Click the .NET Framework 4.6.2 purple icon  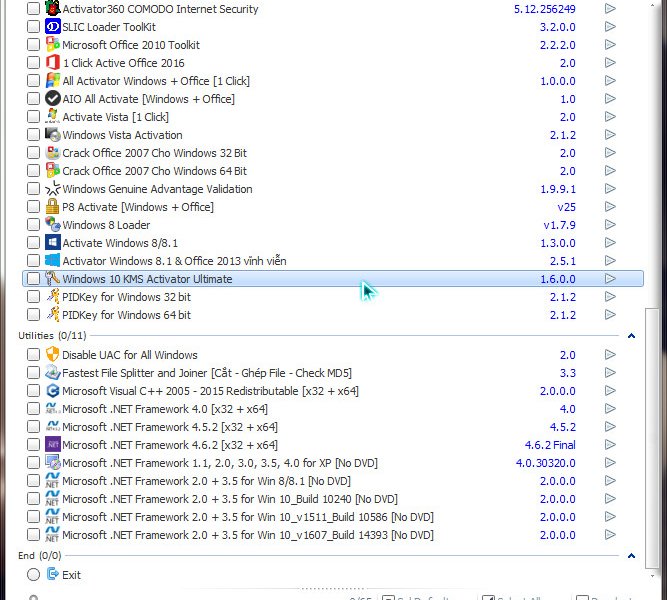(x=53, y=445)
